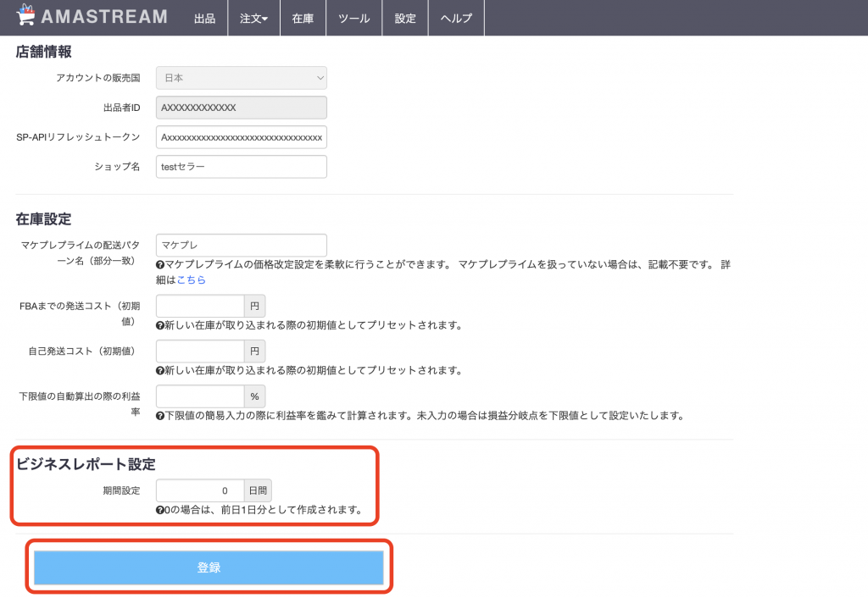Open the こちら details link
868x598 pixels.
click(x=191, y=280)
